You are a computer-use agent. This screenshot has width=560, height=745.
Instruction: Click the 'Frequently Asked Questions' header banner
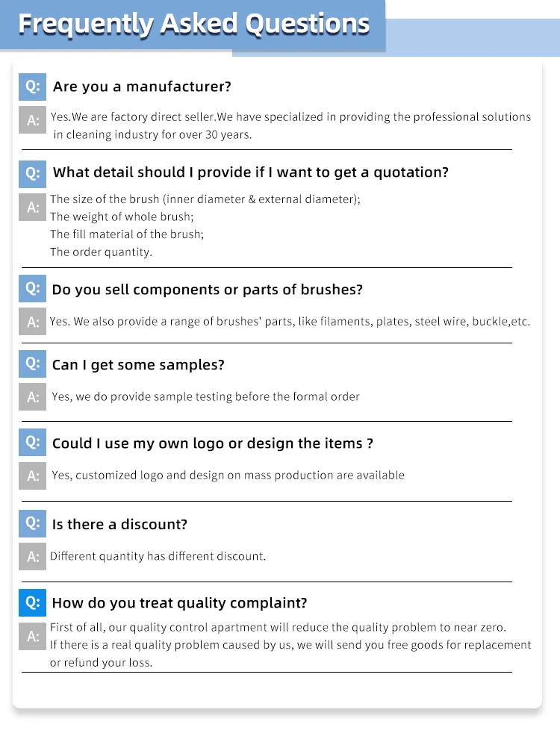click(193, 24)
